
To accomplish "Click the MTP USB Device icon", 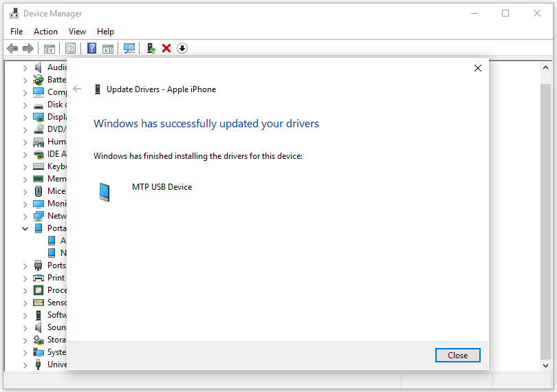I will [105, 192].
